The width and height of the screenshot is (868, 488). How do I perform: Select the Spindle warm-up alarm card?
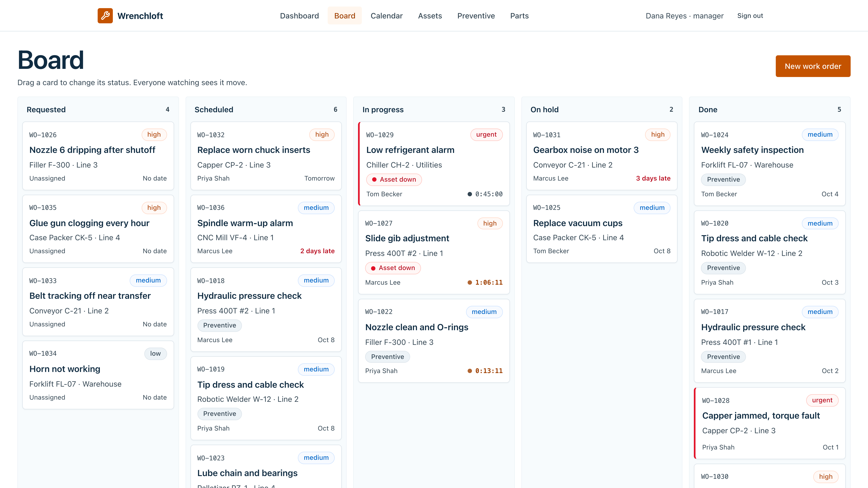point(266,229)
